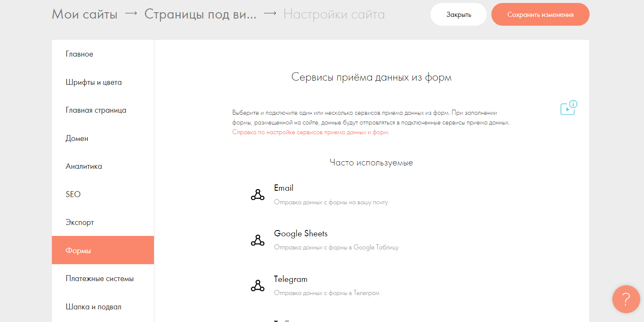
Task: Open Справка по настройке сервисов link
Action: pyautogui.click(x=311, y=132)
